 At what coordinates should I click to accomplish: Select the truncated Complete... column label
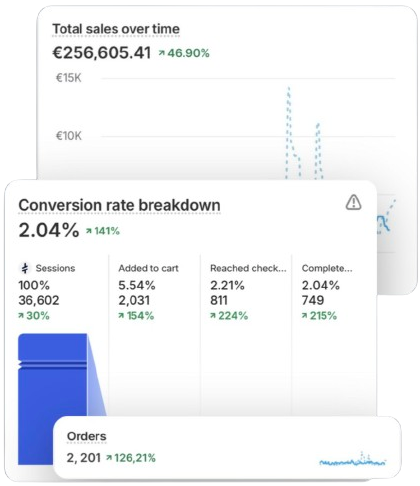pos(327,268)
